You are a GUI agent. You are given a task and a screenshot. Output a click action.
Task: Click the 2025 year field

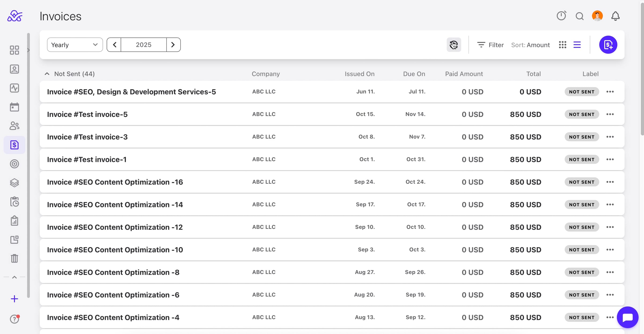(x=144, y=45)
